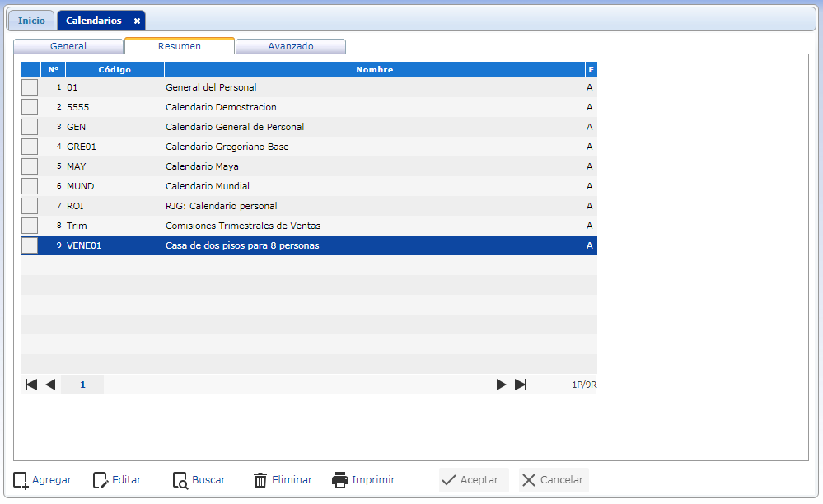Confirm with the Aceptar button
The image size is (823, 504).
[x=474, y=480]
